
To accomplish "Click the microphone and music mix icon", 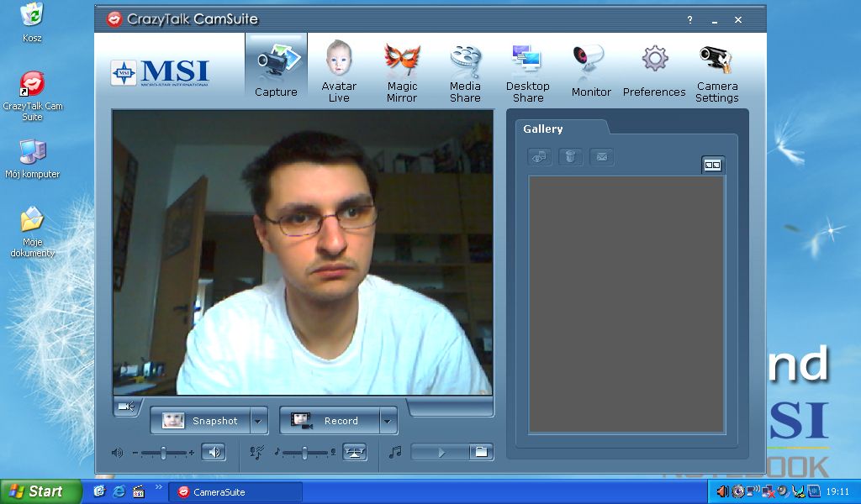I will [256, 452].
